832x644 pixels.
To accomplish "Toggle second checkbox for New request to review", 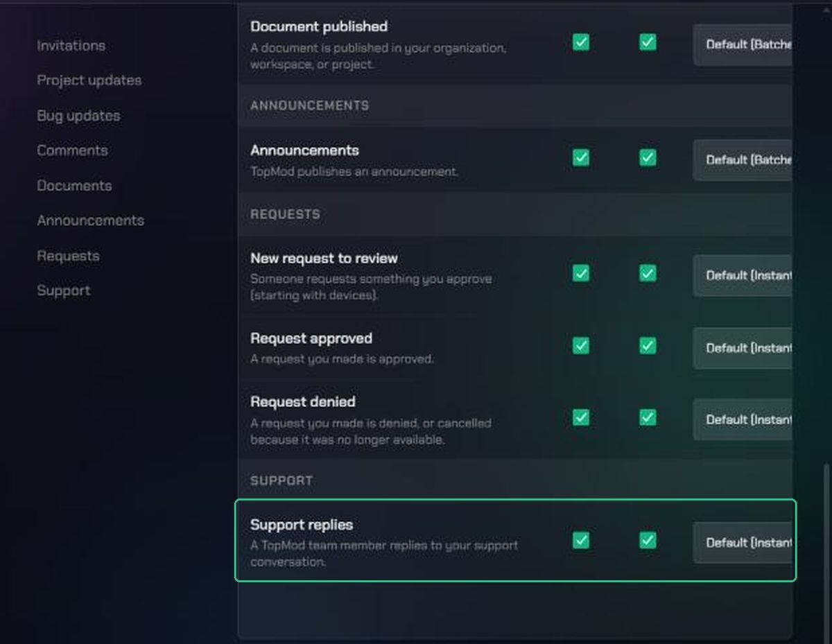I will (648, 273).
